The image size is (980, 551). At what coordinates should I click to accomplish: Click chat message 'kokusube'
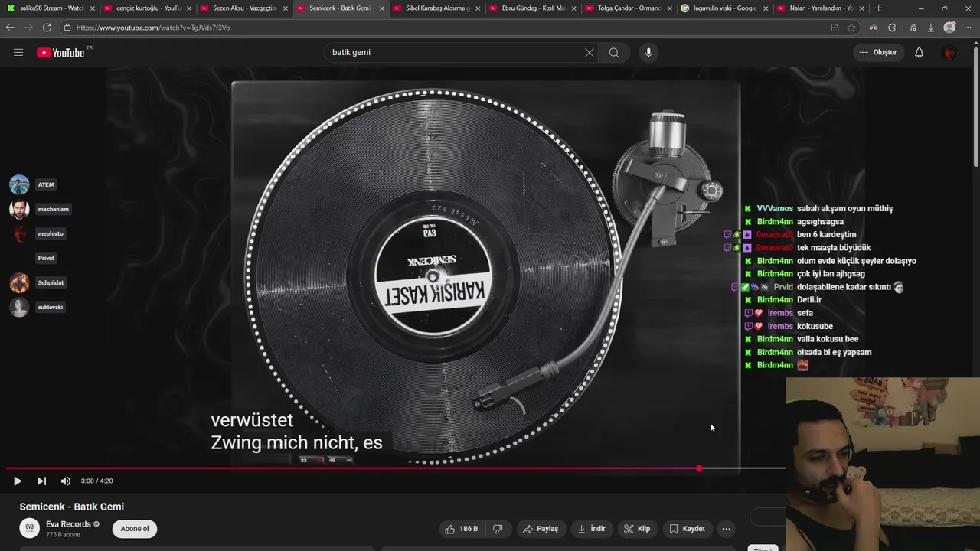pos(815,326)
